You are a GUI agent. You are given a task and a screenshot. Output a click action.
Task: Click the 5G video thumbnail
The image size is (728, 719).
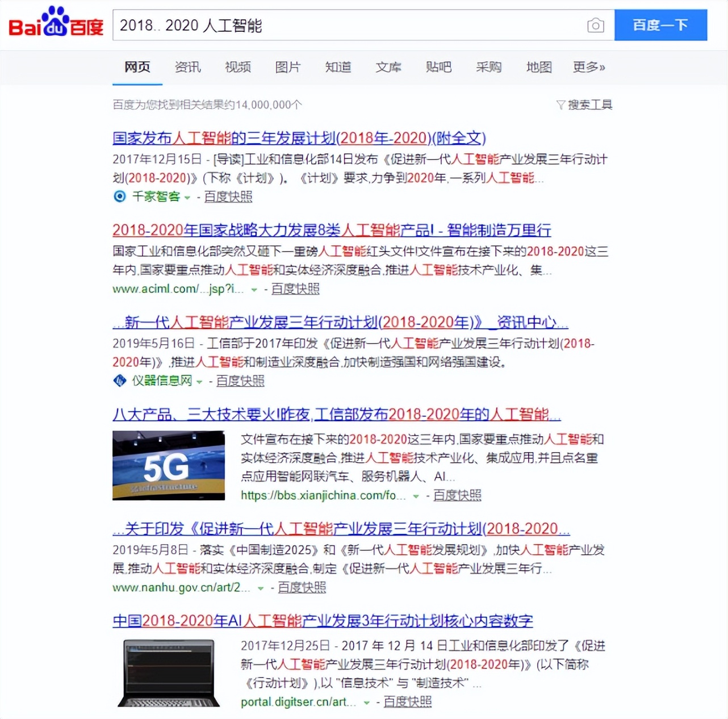(168, 465)
